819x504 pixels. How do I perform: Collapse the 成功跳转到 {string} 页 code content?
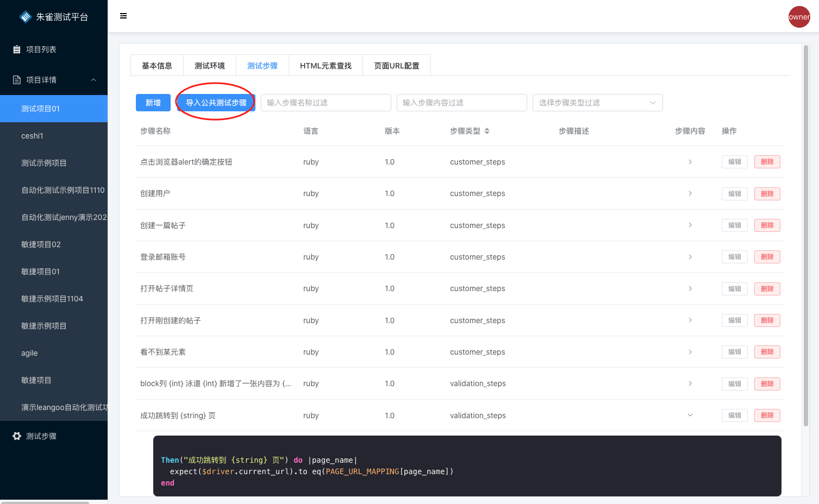690,415
